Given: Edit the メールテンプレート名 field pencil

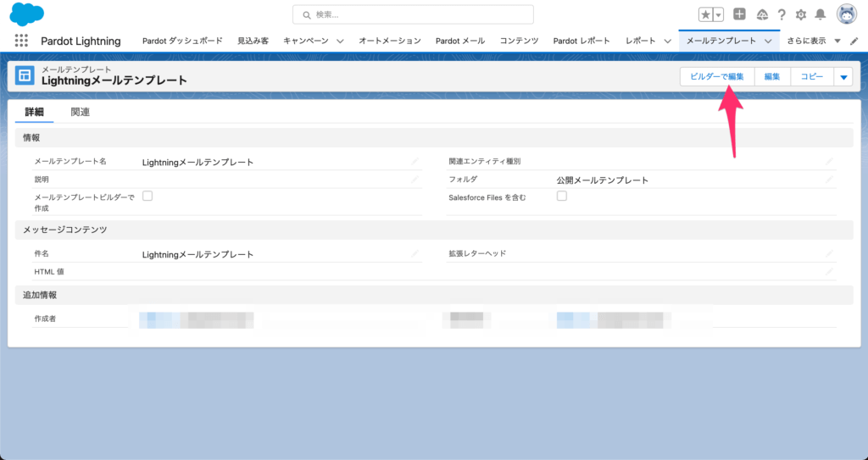Looking at the screenshot, I should pos(415,161).
